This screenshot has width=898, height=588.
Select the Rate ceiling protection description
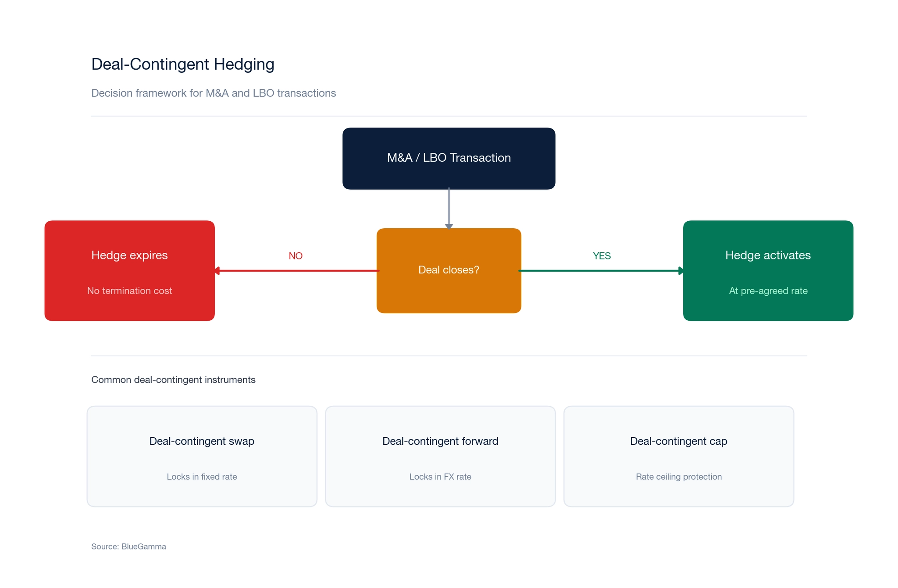pyautogui.click(x=678, y=477)
